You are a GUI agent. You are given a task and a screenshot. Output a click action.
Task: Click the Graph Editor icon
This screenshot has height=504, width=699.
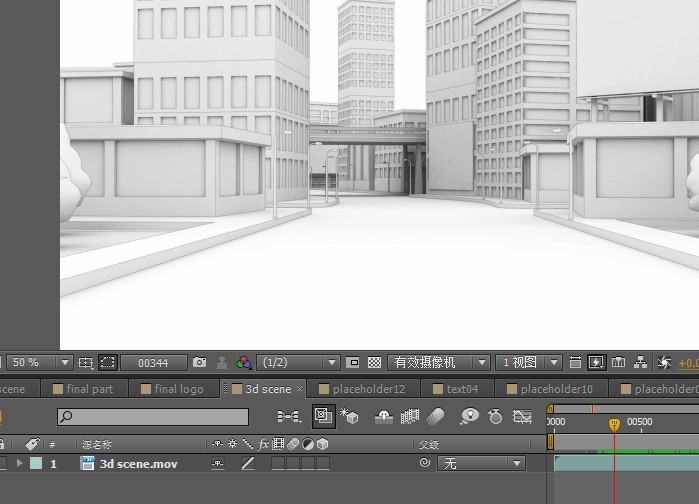coord(522,416)
